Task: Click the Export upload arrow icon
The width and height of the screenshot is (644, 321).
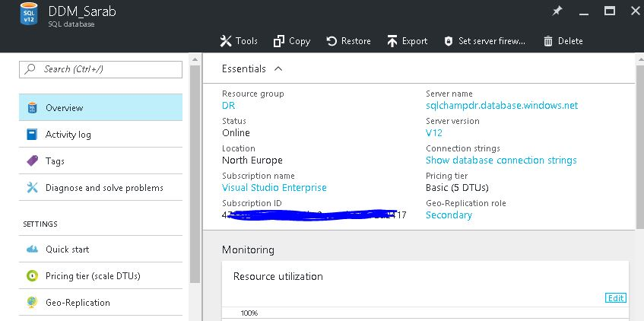Action: click(x=392, y=41)
